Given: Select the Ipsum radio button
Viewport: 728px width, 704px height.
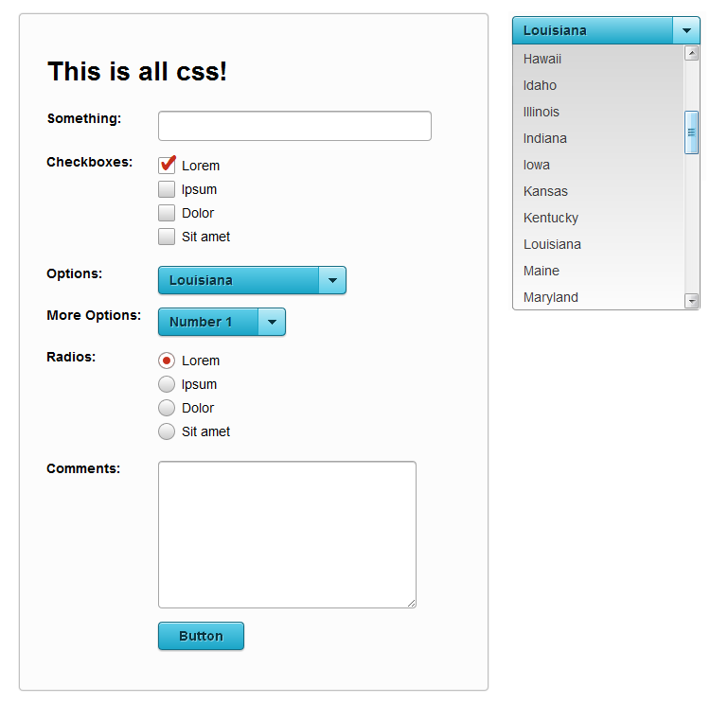Looking at the screenshot, I should (x=167, y=384).
